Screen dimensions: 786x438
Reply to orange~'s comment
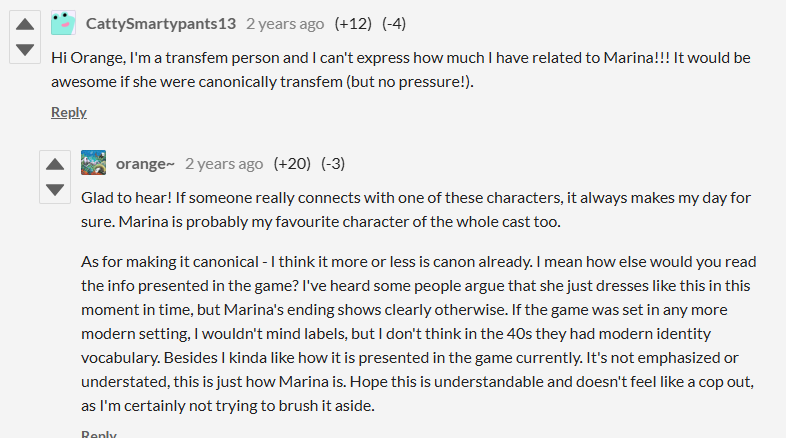(x=99, y=433)
